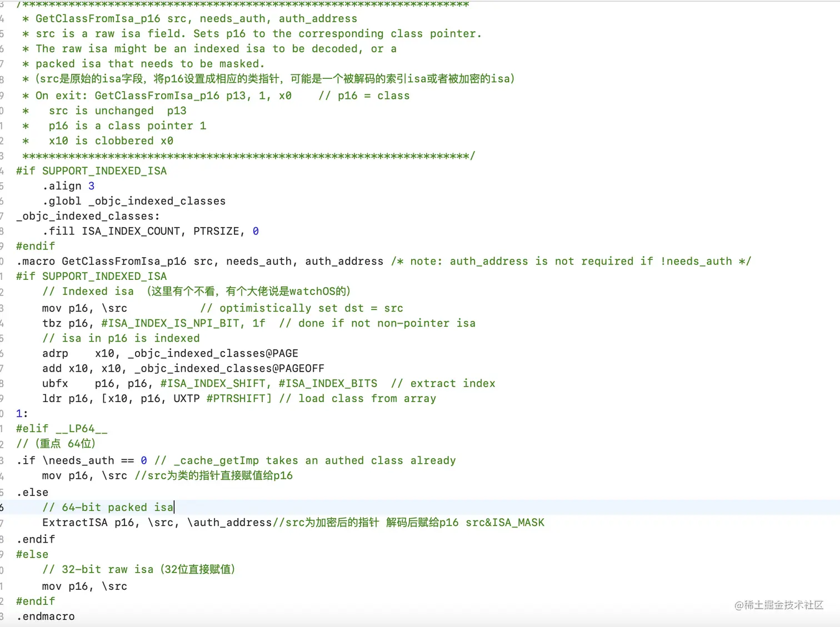The image size is (840, 627).
Task: Click the '#elif __LP64__' line
Action: [62, 429]
